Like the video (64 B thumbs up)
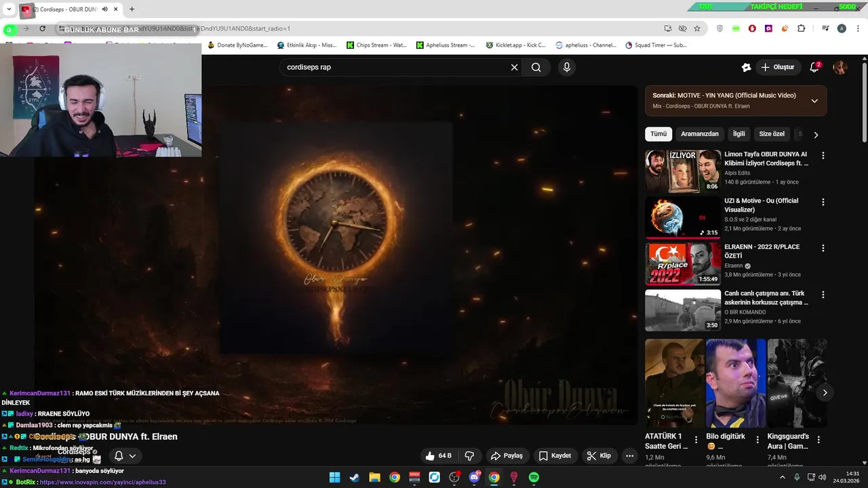868x488 pixels. click(438, 455)
